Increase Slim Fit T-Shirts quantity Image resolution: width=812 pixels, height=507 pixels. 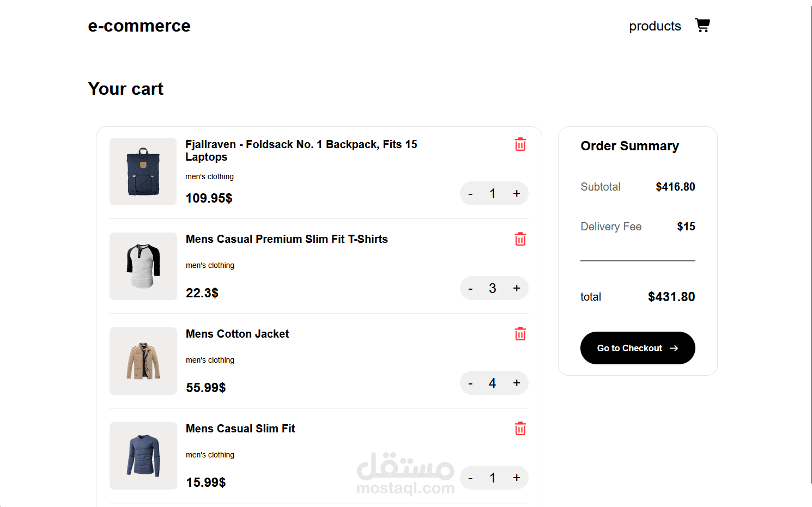pyautogui.click(x=517, y=288)
